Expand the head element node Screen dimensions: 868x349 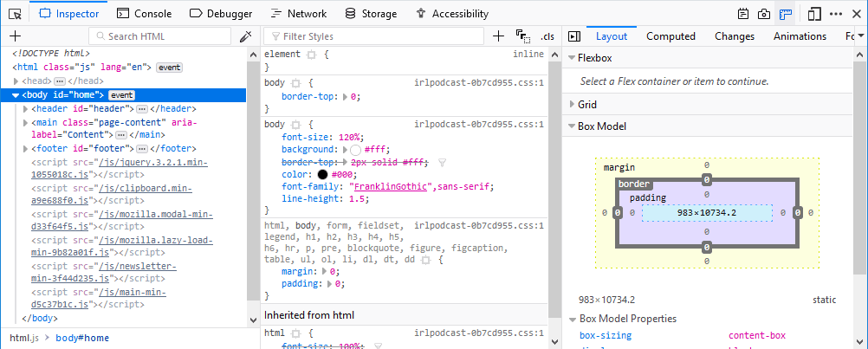tap(16, 81)
